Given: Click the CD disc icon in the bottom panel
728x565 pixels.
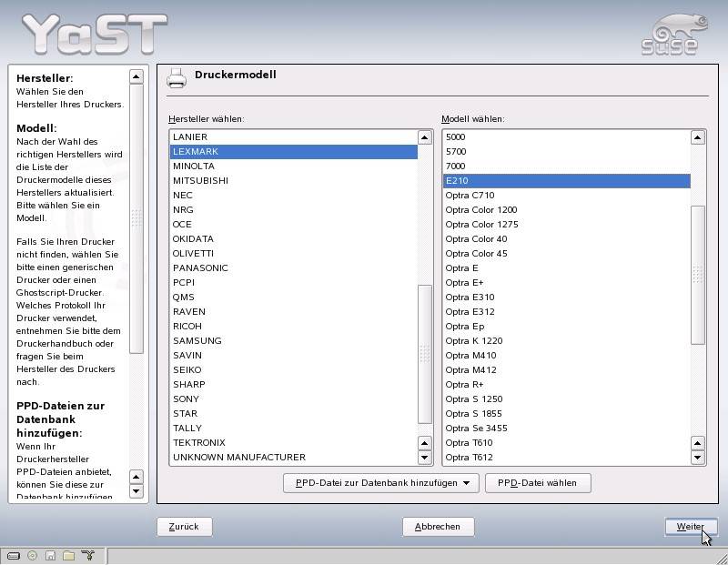Looking at the screenshot, I should tap(32, 555).
